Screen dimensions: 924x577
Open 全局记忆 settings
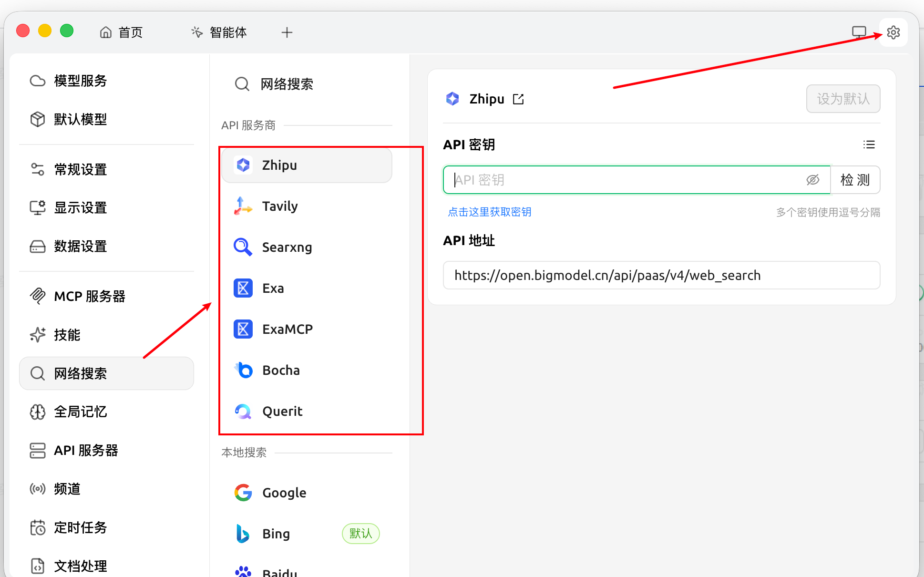pyautogui.click(x=106, y=412)
